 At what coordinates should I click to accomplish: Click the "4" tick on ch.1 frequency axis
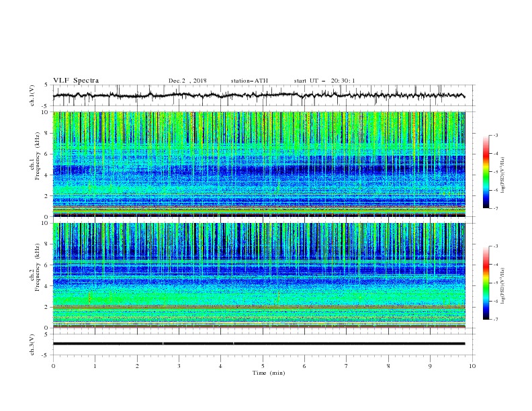pos(48,175)
